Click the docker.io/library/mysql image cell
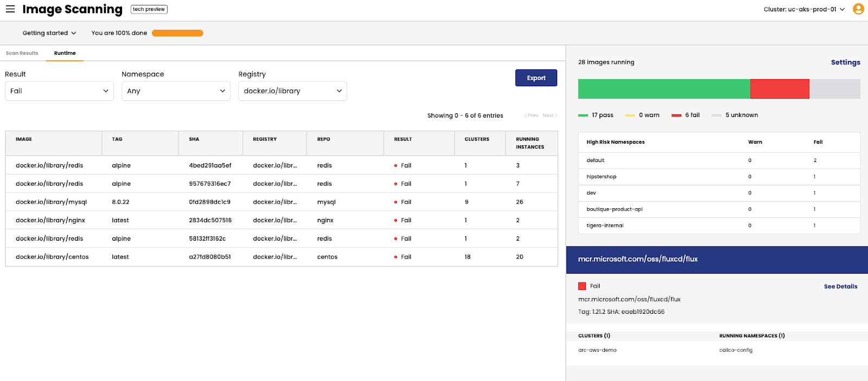Screen dimensions: 868x381 click(52, 202)
